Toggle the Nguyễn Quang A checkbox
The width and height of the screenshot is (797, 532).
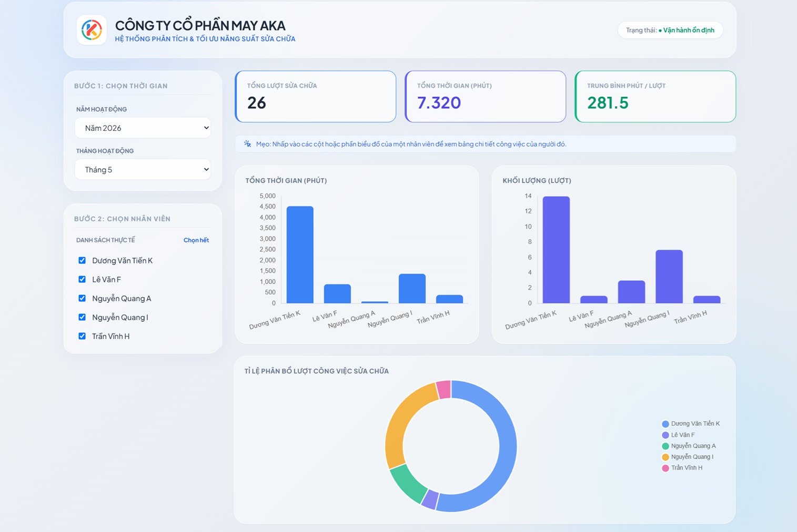tap(82, 298)
